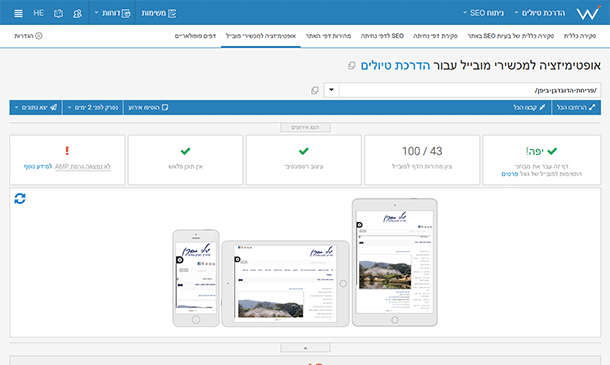The height and width of the screenshot is (365, 610).
Task: Collapse the preview panel with the up arrow
Action: click(305, 347)
